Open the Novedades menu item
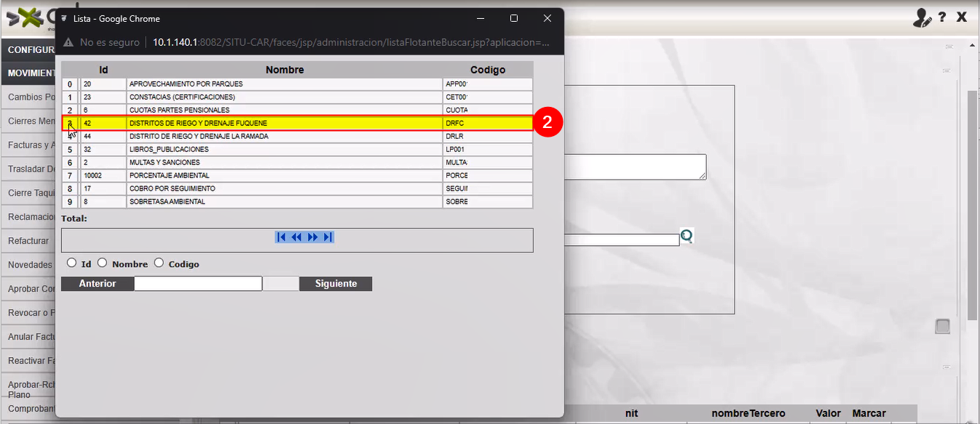This screenshot has height=424, width=980. (x=29, y=265)
